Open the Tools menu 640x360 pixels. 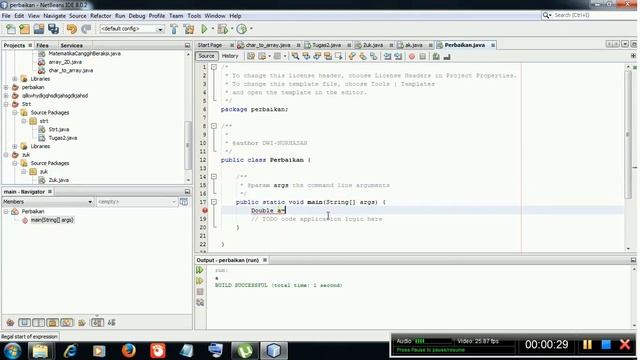pyautogui.click(x=194, y=16)
